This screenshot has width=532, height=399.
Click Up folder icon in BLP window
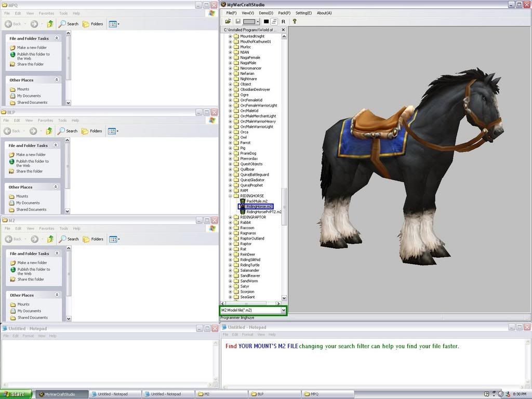tap(49, 131)
